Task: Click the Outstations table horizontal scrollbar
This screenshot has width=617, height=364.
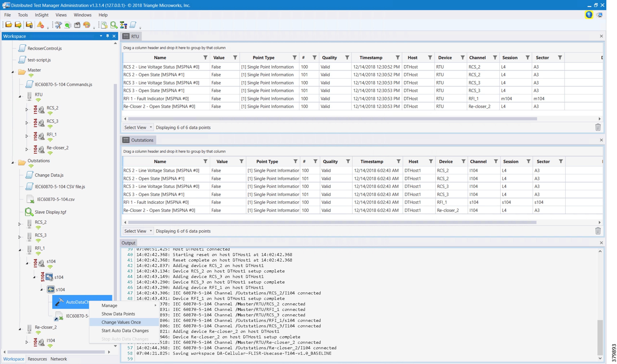Action: click(x=332, y=222)
